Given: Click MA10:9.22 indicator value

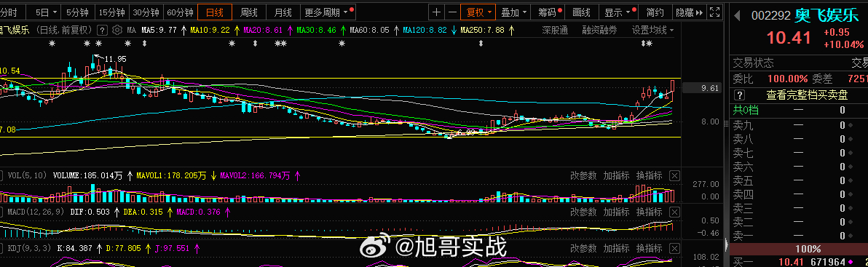Looking at the screenshot, I should point(210,30).
